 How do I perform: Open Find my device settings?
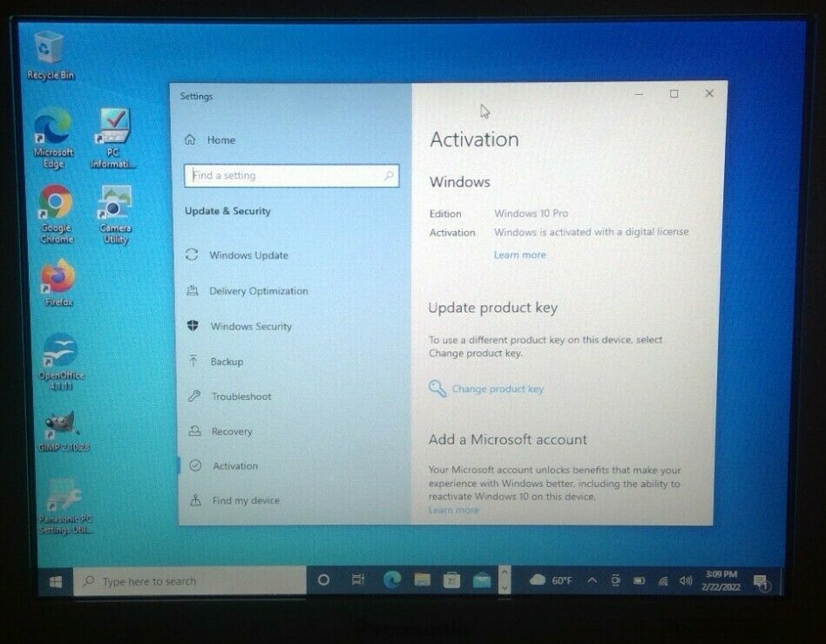pyautogui.click(x=234, y=500)
